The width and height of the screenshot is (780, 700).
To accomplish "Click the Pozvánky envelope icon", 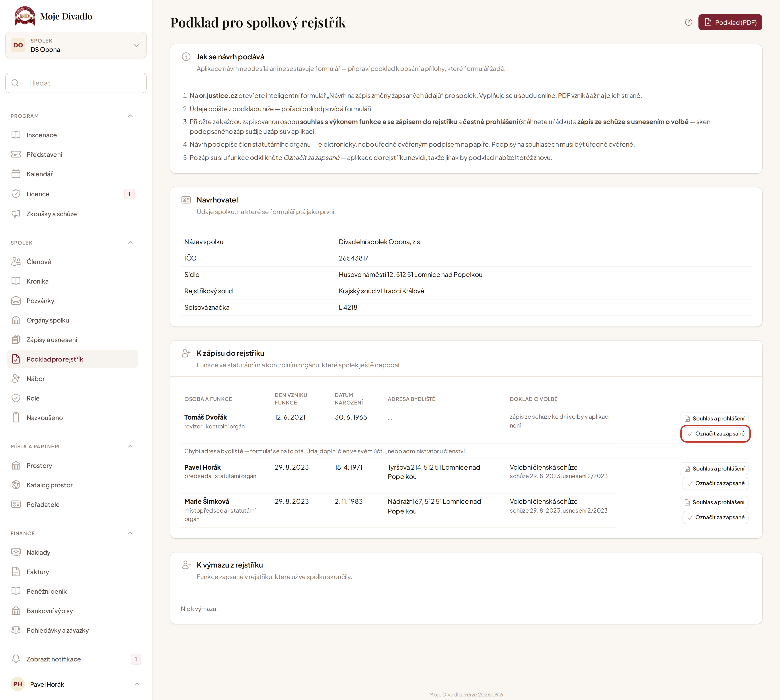I will pos(16,301).
